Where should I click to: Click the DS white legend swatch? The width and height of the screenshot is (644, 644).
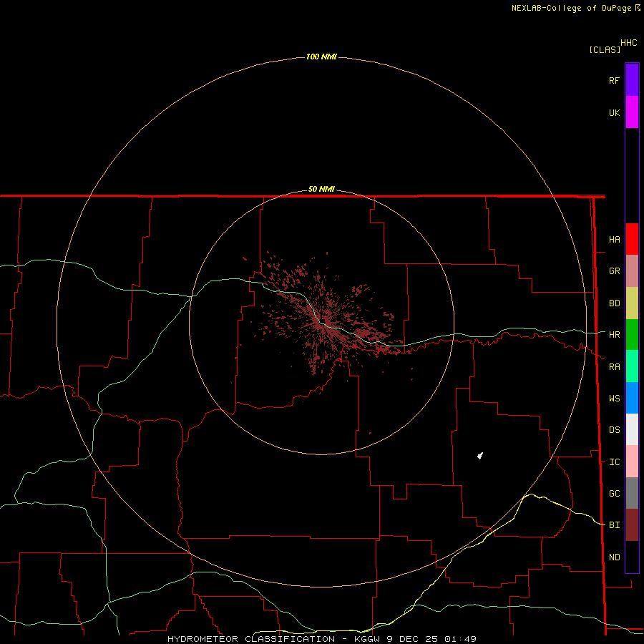tap(632, 429)
